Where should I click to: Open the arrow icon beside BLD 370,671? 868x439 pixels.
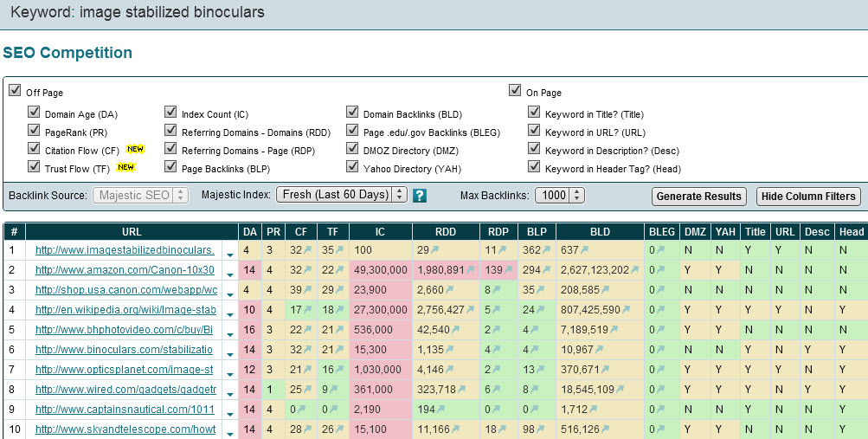pos(606,370)
